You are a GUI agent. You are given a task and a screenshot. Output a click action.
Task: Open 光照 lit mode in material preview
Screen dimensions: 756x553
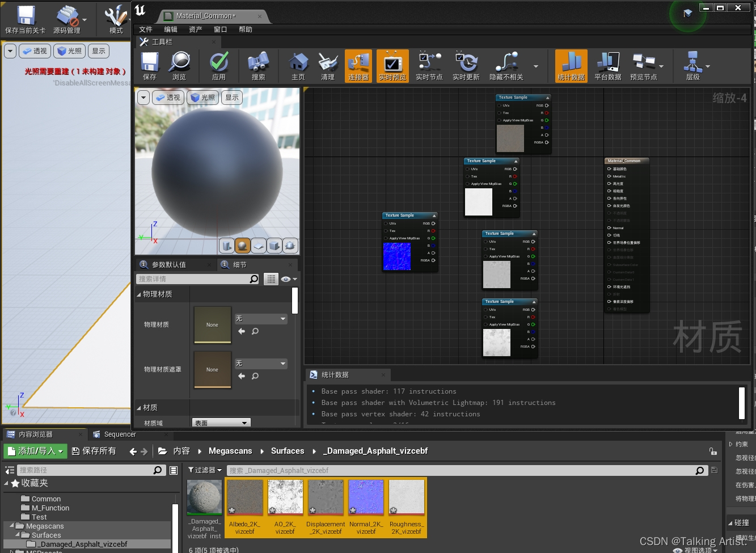coord(203,98)
